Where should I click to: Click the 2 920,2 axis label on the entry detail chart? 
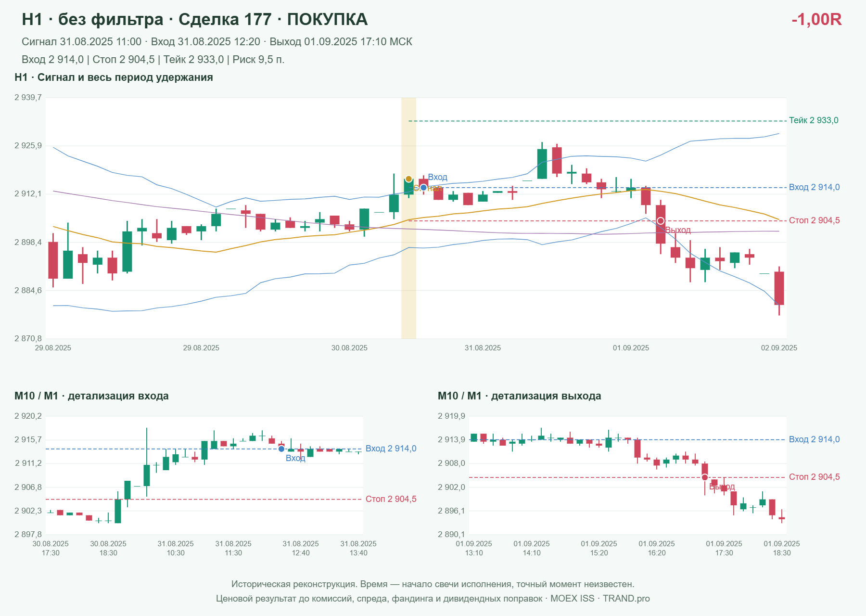coord(28,416)
